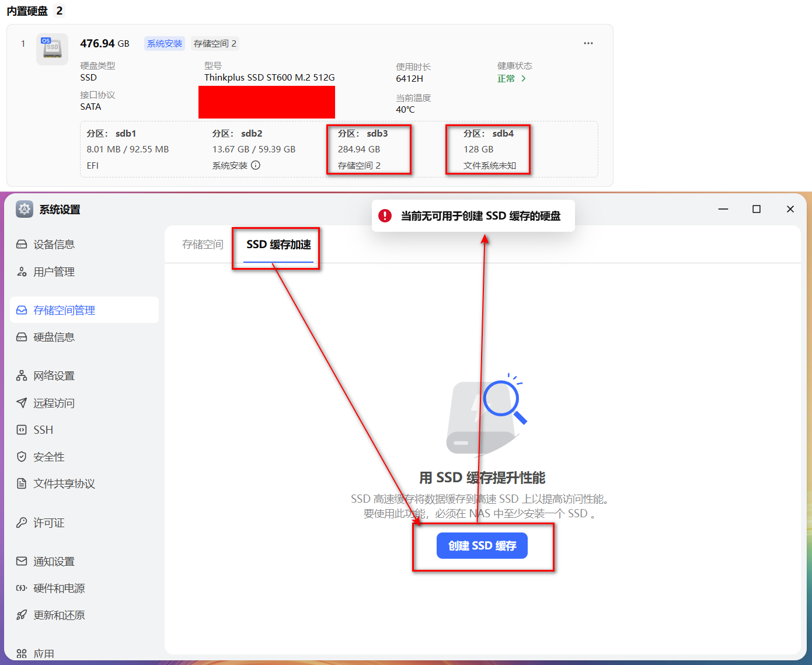Click the SSH sidebar icon
This screenshot has height=665, width=812.
click(x=22, y=430)
